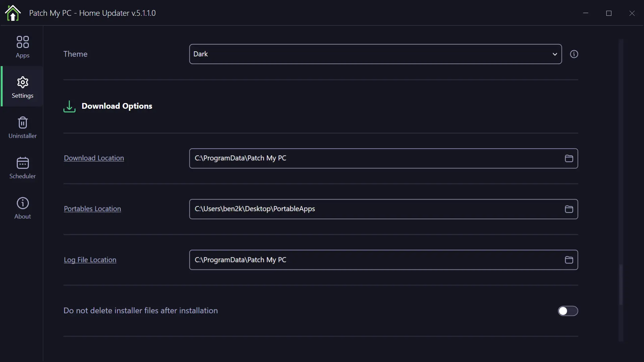Click the Theme info icon

pyautogui.click(x=574, y=54)
